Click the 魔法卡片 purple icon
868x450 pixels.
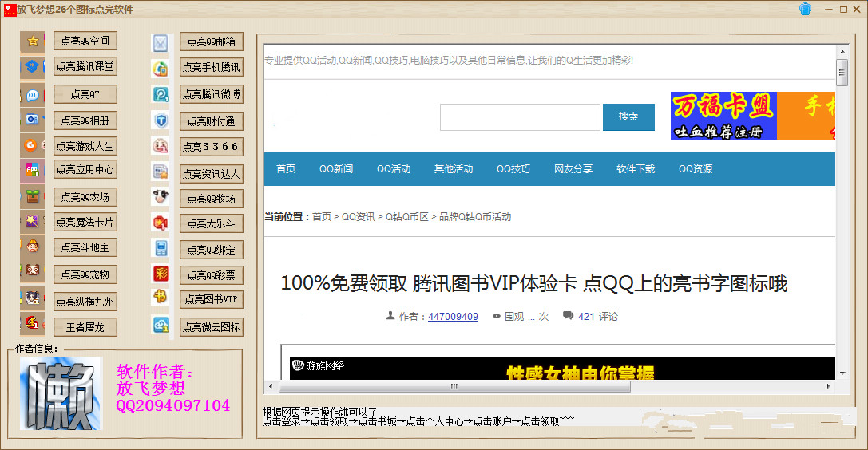[32, 222]
